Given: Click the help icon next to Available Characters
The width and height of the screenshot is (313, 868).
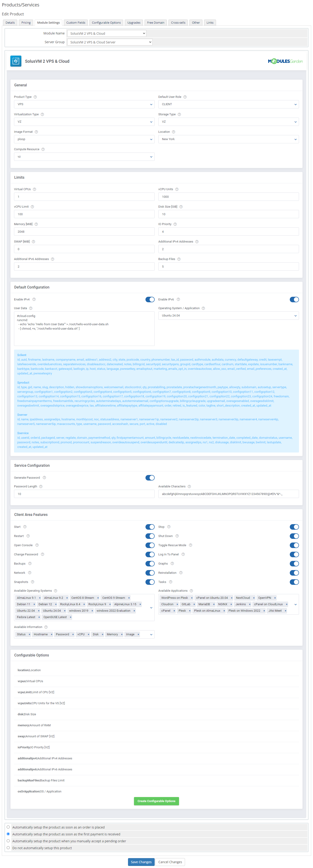Looking at the screenshot, I should click(189, 486).
